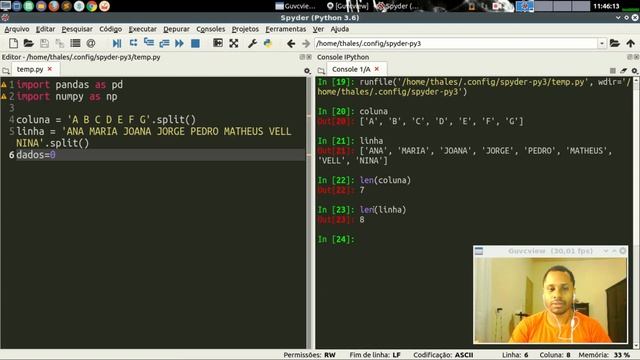Click the system clock 11:46:13
This screenshot has width=640, height=360.
point(606,6)
